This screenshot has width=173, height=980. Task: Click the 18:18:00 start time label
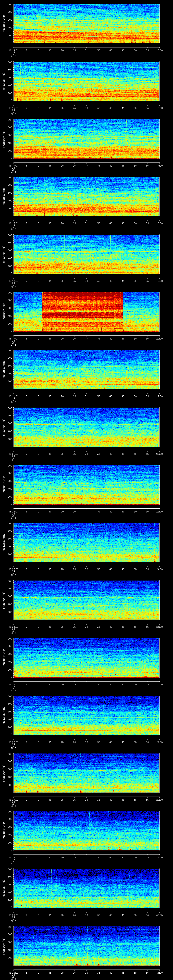pos(13,281)
